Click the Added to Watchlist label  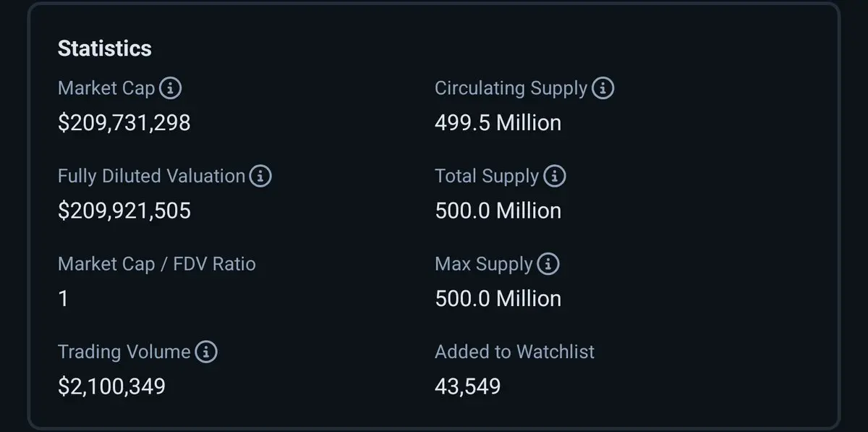point(515,352)
